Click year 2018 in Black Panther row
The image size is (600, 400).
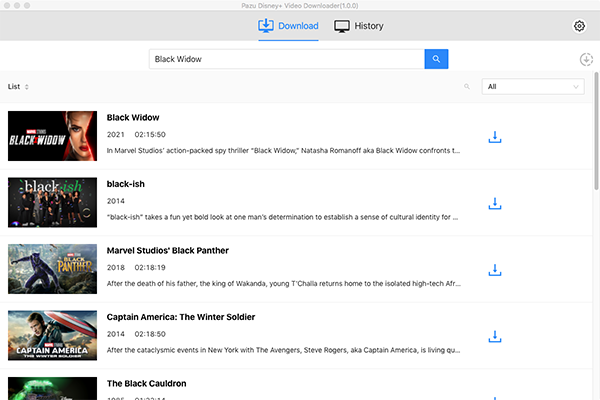pyautogui.click(x=116, y=268)
